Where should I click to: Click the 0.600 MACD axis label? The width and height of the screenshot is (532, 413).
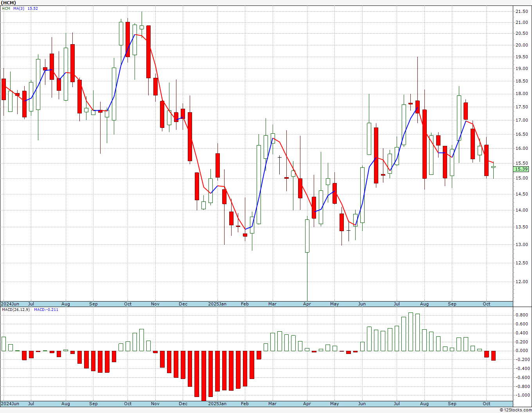tap(521, 324)
